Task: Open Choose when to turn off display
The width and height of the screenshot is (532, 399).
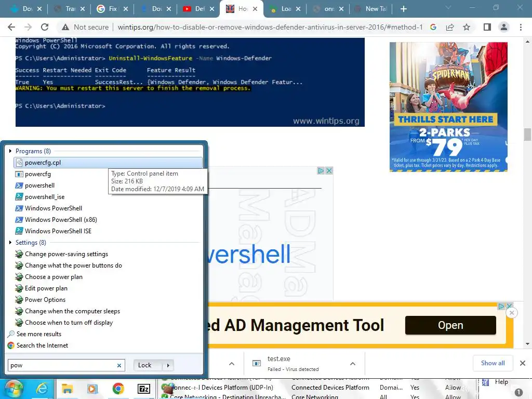Action: coord(69,323)
